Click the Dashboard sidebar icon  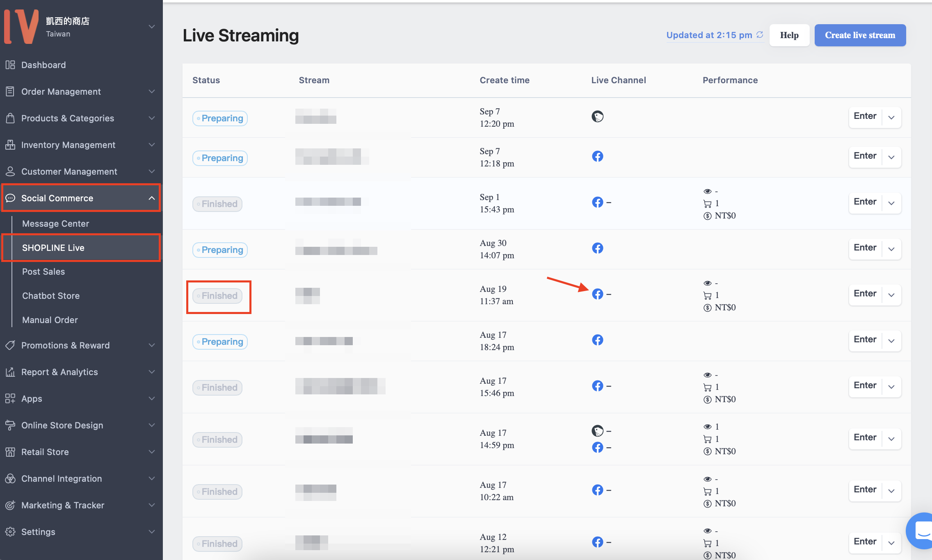click(x=10, y=65)
